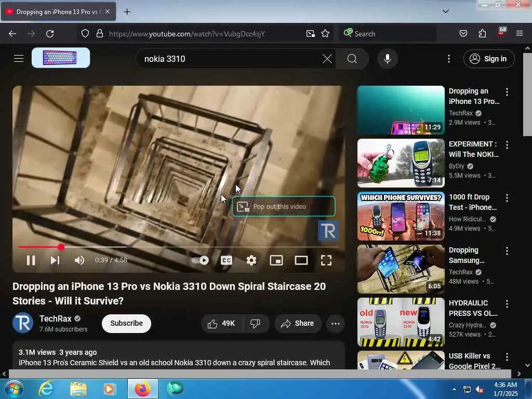Reload the current page
The image size is (532, 399).
tap(50, 34)
